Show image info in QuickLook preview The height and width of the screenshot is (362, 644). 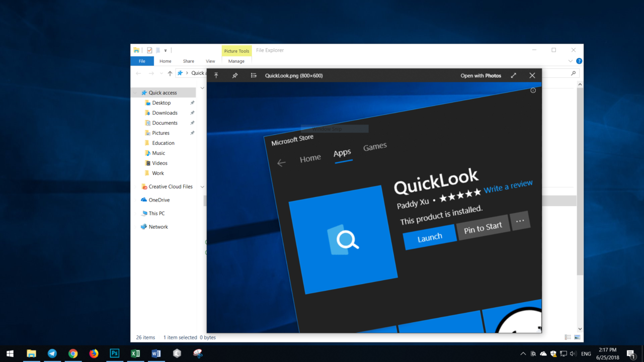(533, 90)
